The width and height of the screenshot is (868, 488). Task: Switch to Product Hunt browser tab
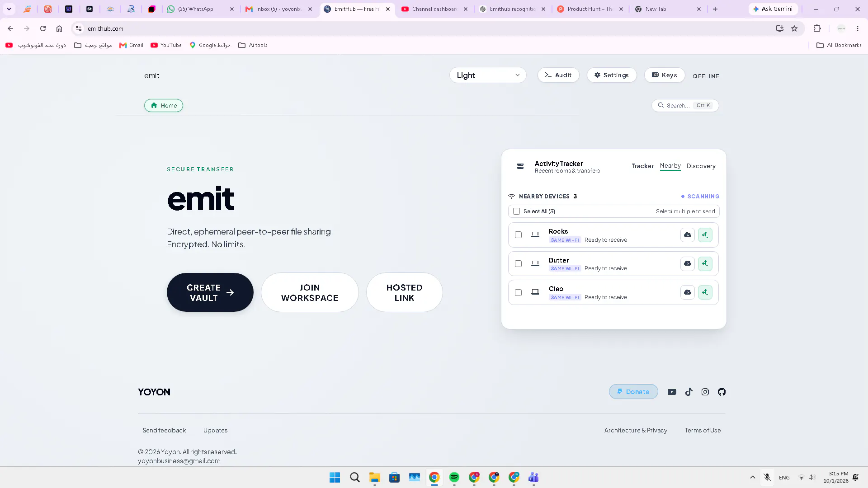[x=590, y=9]
